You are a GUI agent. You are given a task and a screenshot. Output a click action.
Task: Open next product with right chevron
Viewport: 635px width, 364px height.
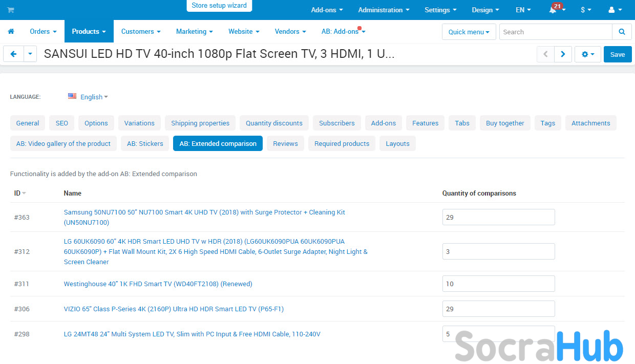(x=563, y=54)
